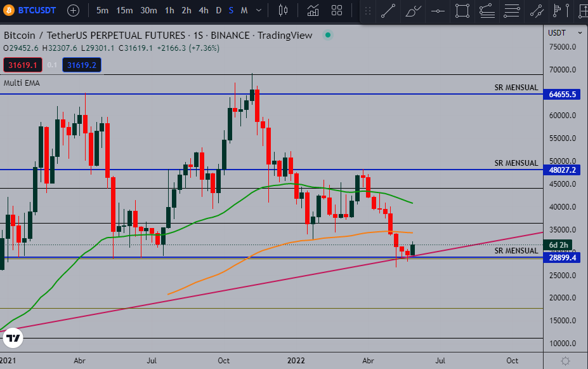
Task: Open the BTCUSDT symbol search
Action: pos(37,10)
